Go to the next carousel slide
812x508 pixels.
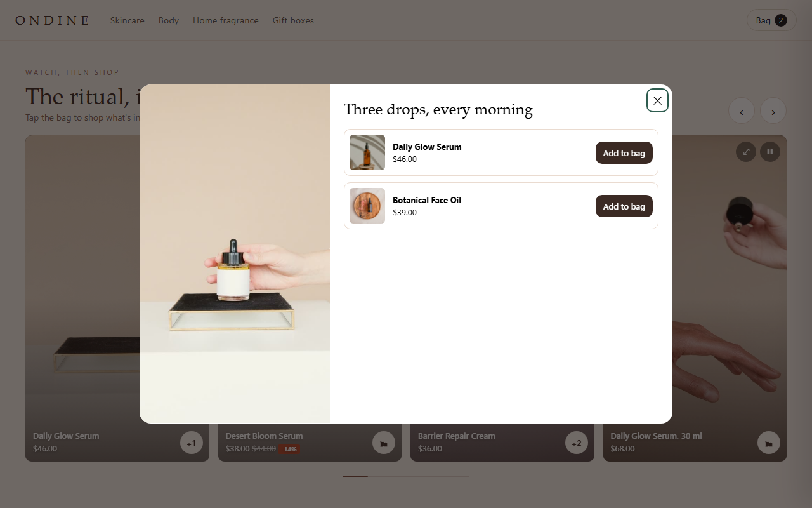pos(773,110)
